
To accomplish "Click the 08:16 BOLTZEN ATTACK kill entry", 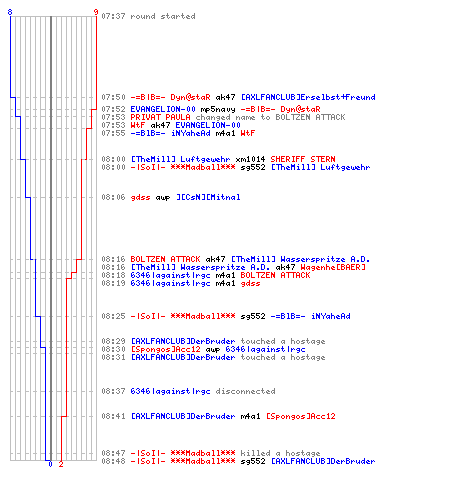I will (236, 259).
